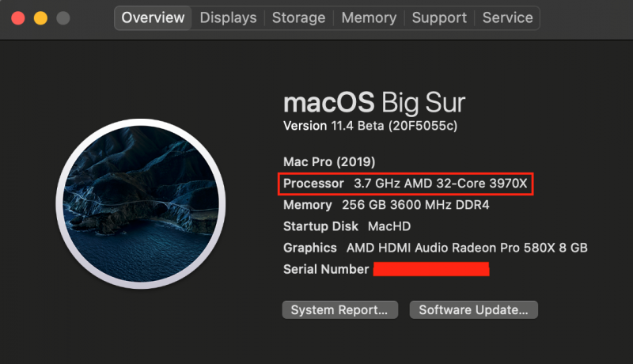Click the Mac Pro (2019) model label
633x364 pixels.
point(329,161)
